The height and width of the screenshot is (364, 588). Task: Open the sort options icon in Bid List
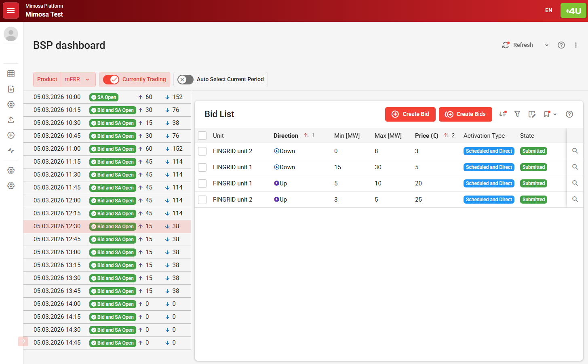503,114
